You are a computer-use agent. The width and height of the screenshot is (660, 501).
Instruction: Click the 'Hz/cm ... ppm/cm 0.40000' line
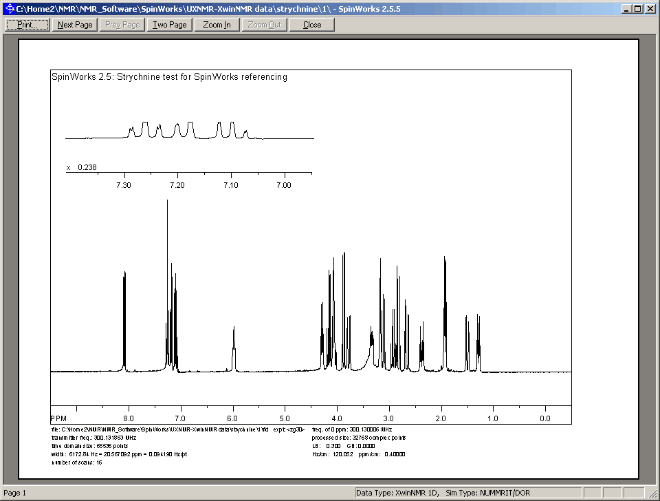(359, 454)
